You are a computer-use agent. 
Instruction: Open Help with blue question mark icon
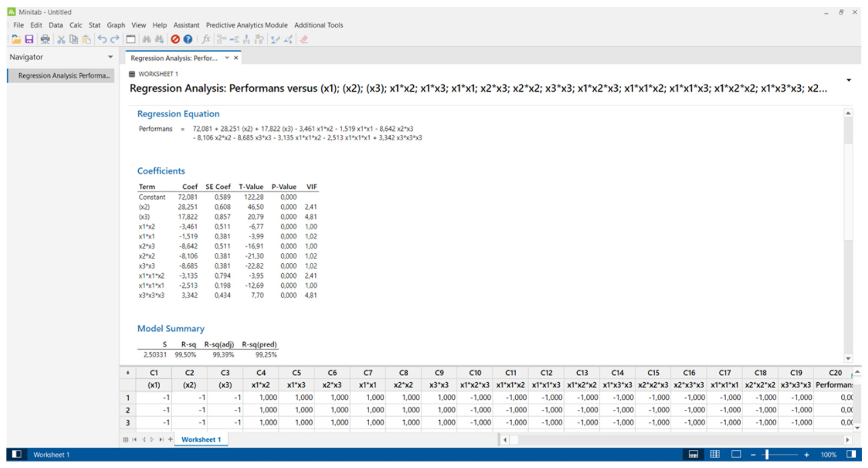(188, 39)
